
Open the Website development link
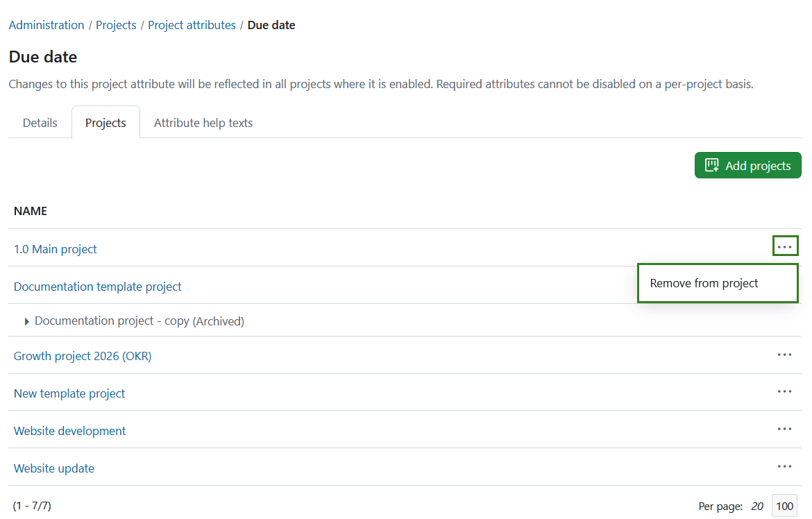point(69,430)
